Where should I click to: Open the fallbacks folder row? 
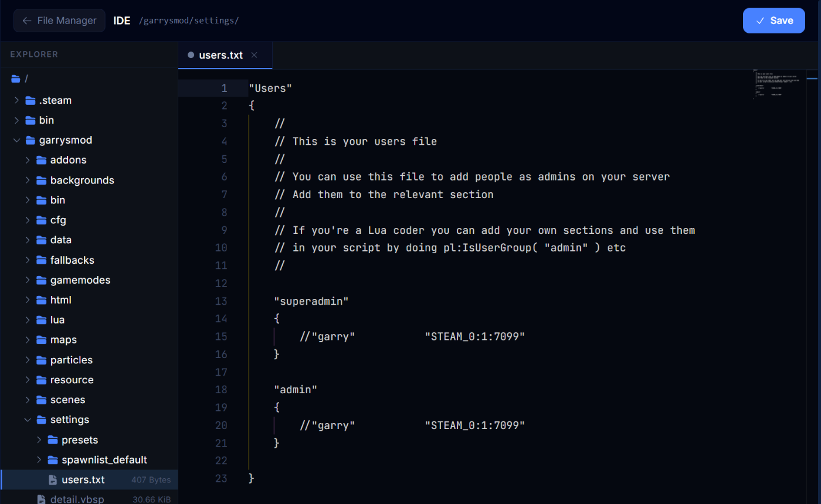(x=89, y=260)
